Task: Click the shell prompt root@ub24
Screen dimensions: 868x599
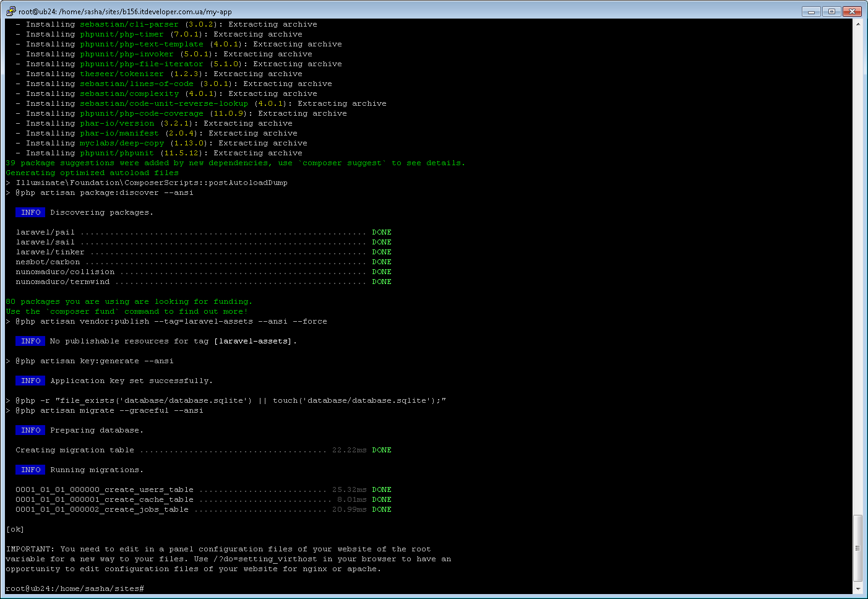Action: pyautogui.click(x=34, y=588)
